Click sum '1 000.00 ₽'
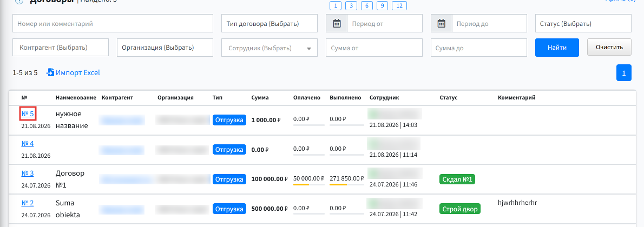Screen dimensions: 644x227 266,120
